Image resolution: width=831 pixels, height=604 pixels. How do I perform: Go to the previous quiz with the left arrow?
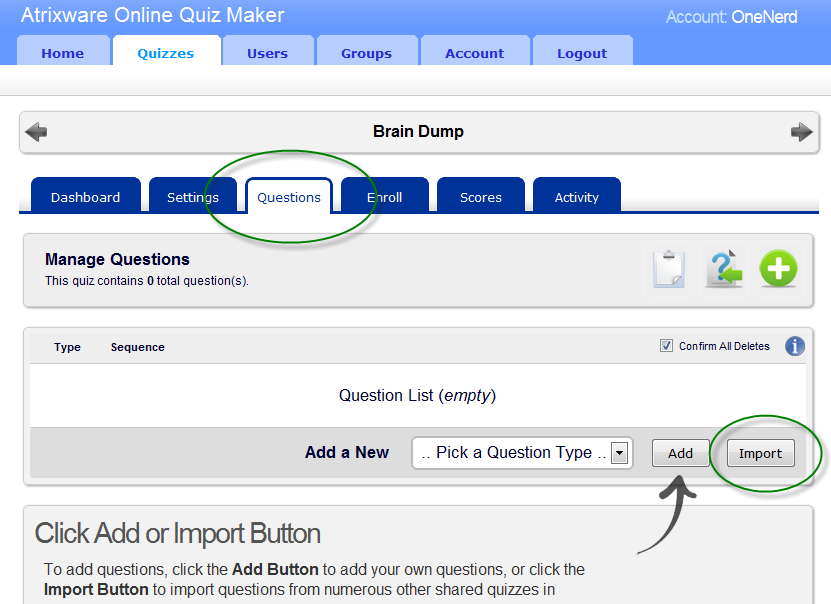tap(36, 132)
